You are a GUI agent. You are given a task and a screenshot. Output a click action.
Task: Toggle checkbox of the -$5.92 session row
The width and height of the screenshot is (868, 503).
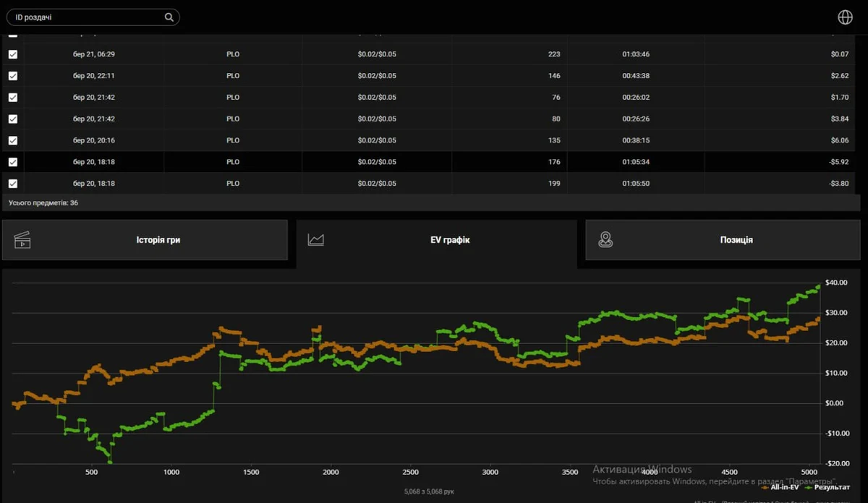[x=13, y=162]
